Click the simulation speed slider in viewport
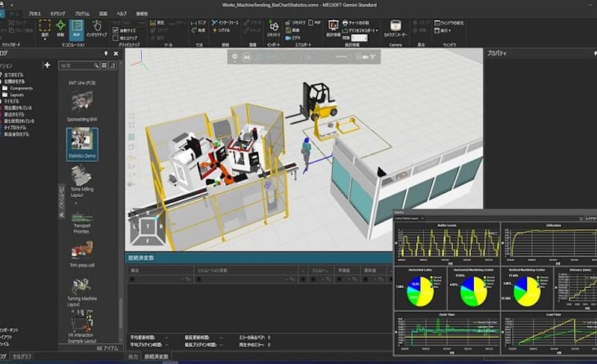Image resolution: width=597 pixels, height=364 pixels. 341,57
